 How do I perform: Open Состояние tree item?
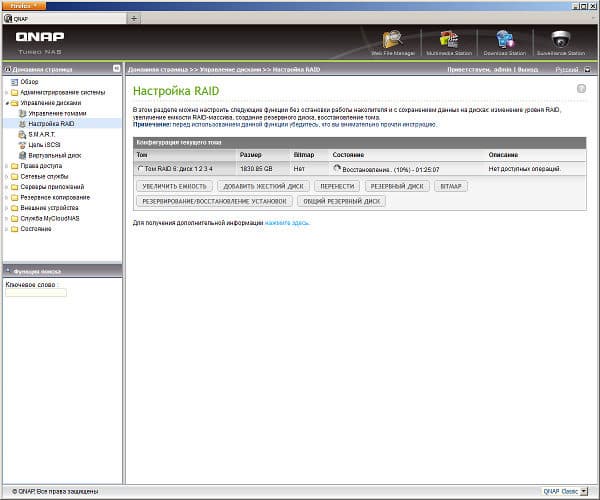tap(36, 229)
